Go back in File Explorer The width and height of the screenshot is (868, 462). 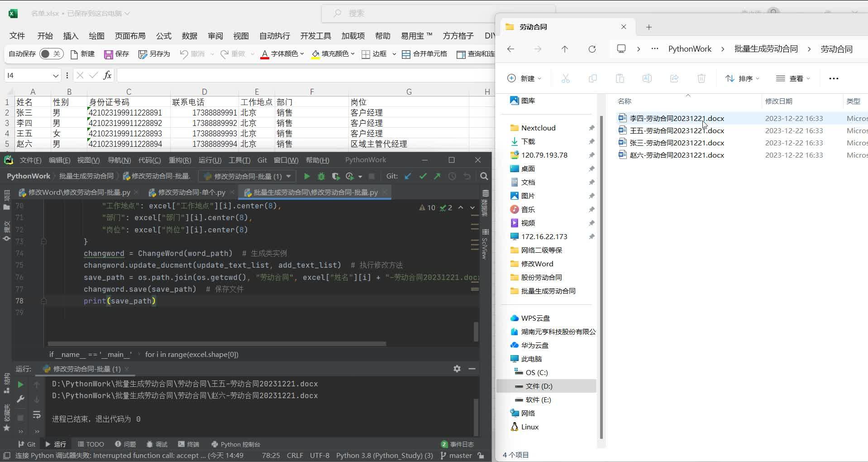tap(510, 49)
